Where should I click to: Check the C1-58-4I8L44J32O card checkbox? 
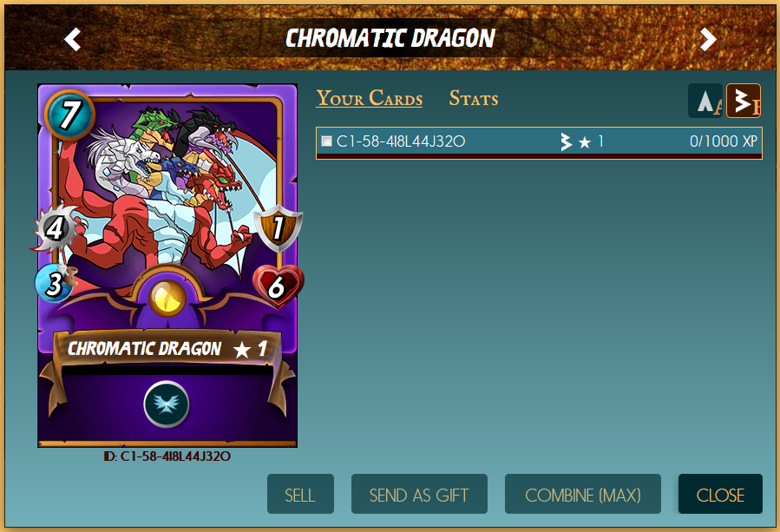pyautogui.click(x=326, y=141)
